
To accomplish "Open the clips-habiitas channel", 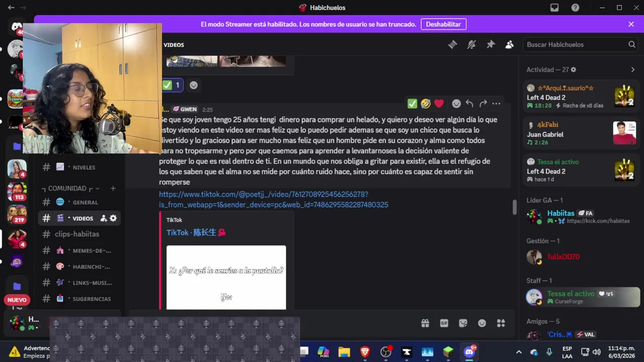I will pyautogui.click(x=79, y=234).
